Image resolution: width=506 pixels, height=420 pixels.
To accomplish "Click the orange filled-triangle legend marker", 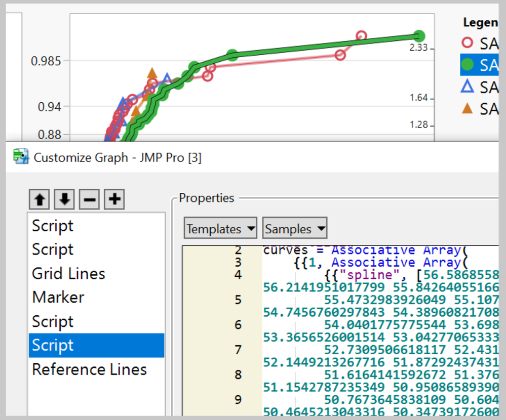I will click(468, 108).
